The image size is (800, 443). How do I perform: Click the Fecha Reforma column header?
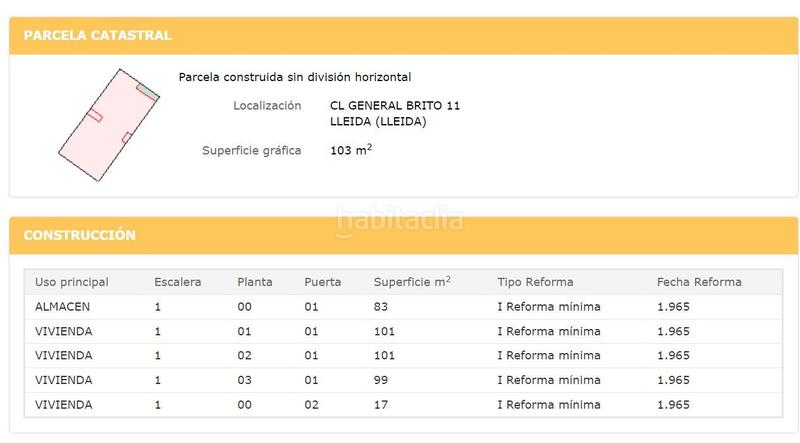point(699,282)
